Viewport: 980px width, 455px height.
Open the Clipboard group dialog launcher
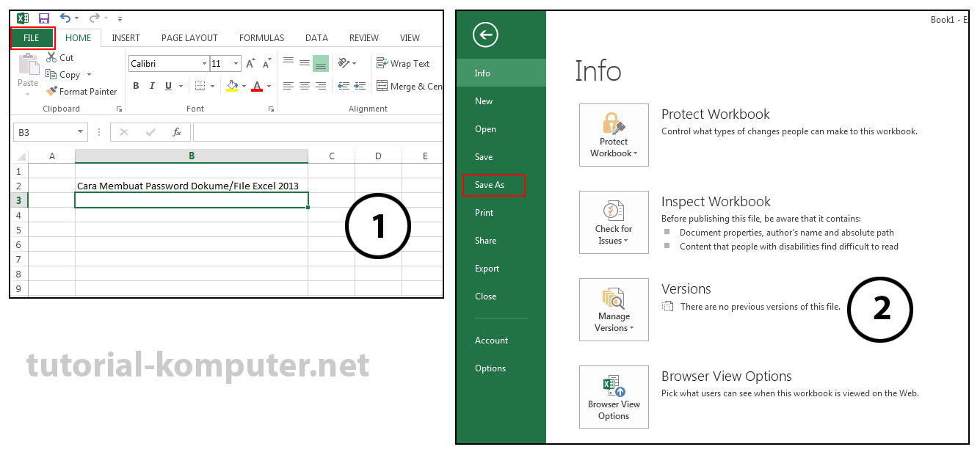119,109
